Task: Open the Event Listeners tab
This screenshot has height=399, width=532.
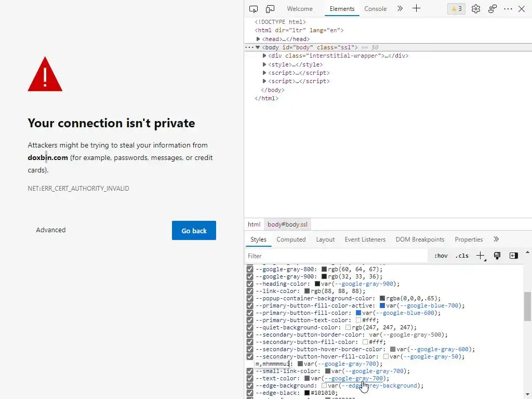Action: [x=365, y=239]
